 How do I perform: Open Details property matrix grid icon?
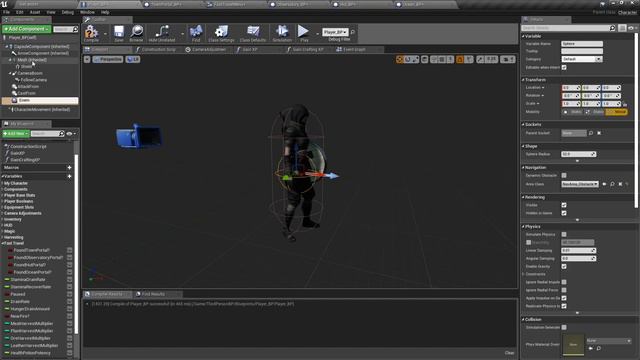pyautogui.click(x=622, y=28)
